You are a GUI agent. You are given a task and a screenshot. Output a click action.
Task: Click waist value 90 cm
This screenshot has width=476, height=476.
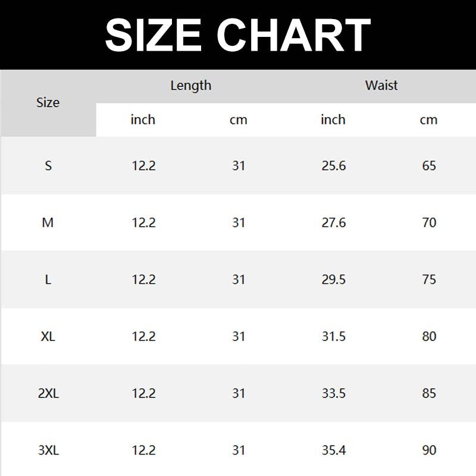(429, 450)
